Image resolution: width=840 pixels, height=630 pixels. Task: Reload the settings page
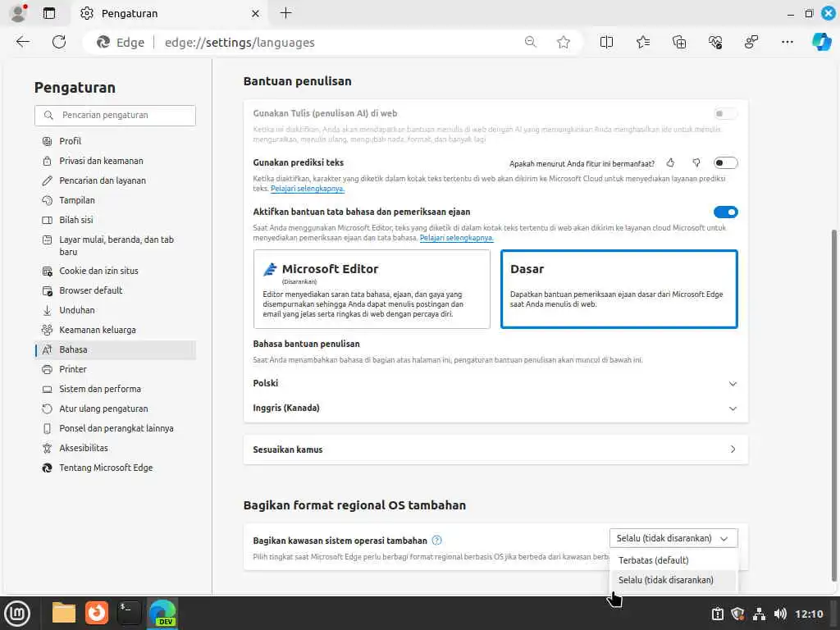click(x=59, y=42)
